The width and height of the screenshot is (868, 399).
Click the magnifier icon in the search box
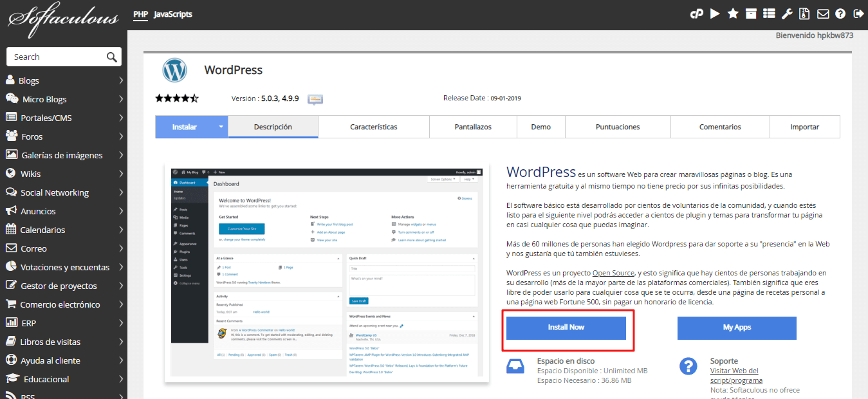click(112, 57)
